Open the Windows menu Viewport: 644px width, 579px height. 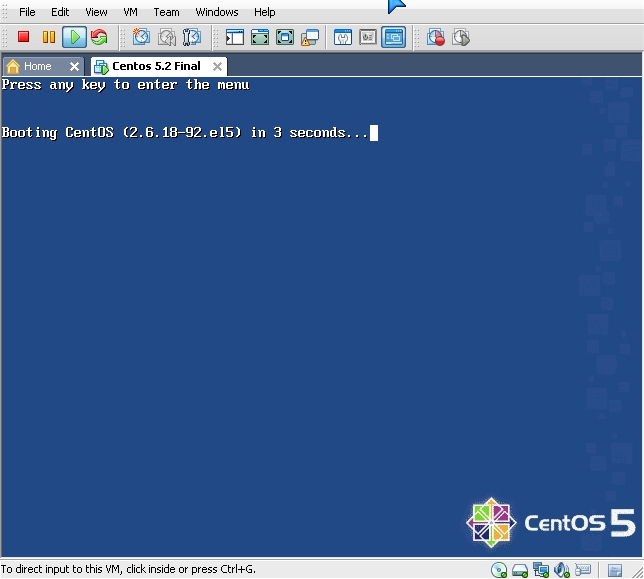(217, 12)
